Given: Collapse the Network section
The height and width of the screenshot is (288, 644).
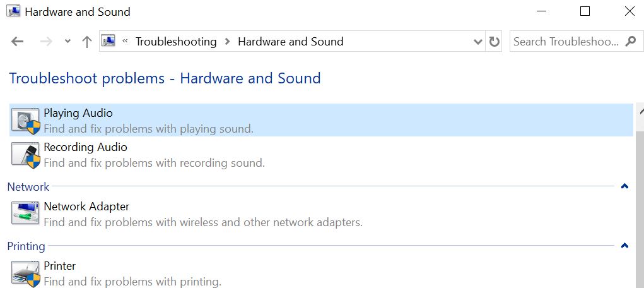Looking at the screenshot, I should [624, 186].
